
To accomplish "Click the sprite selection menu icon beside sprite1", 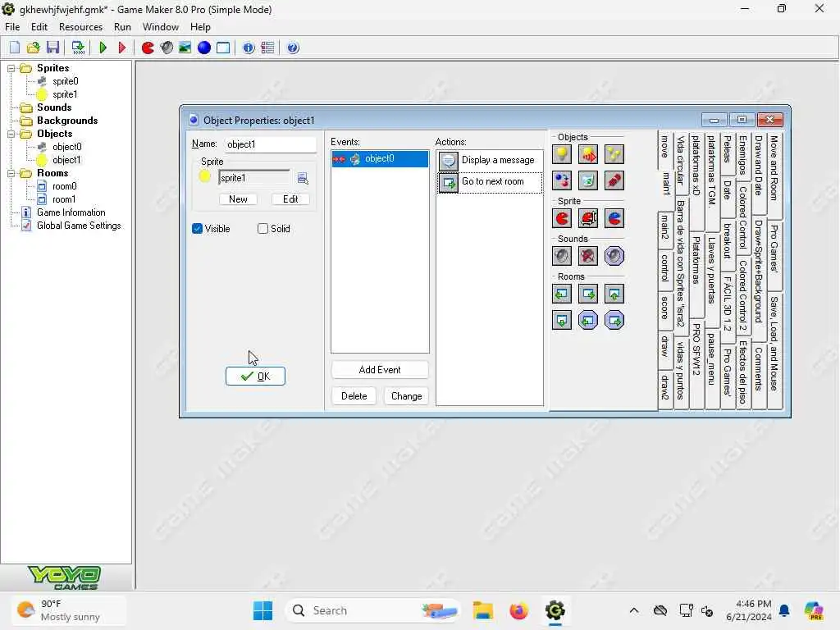I will (303, 178).
